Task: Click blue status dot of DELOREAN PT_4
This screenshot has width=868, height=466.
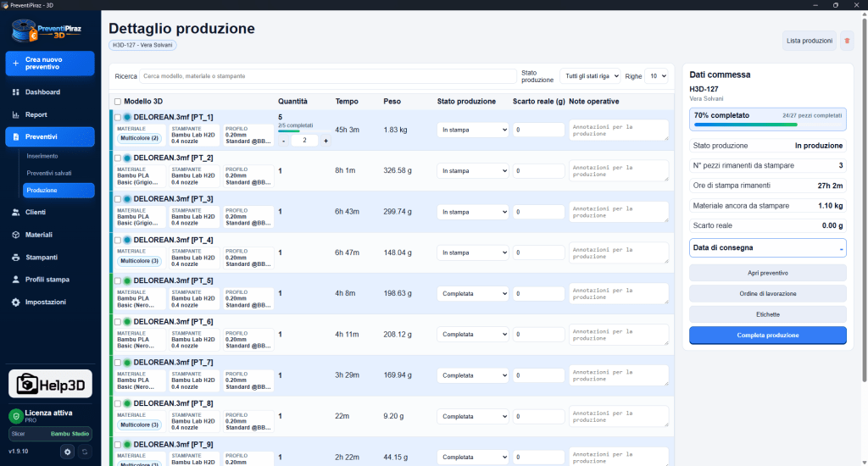Action: point(127,240)
